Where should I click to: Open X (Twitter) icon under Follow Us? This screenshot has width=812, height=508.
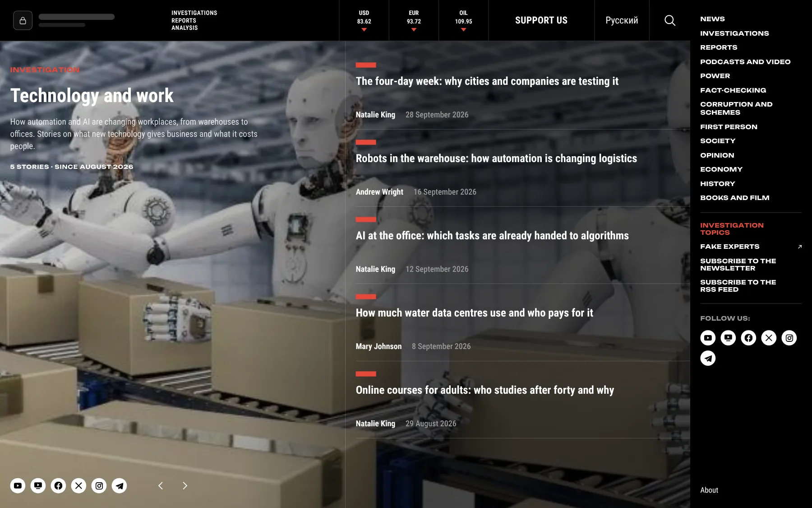769,338
